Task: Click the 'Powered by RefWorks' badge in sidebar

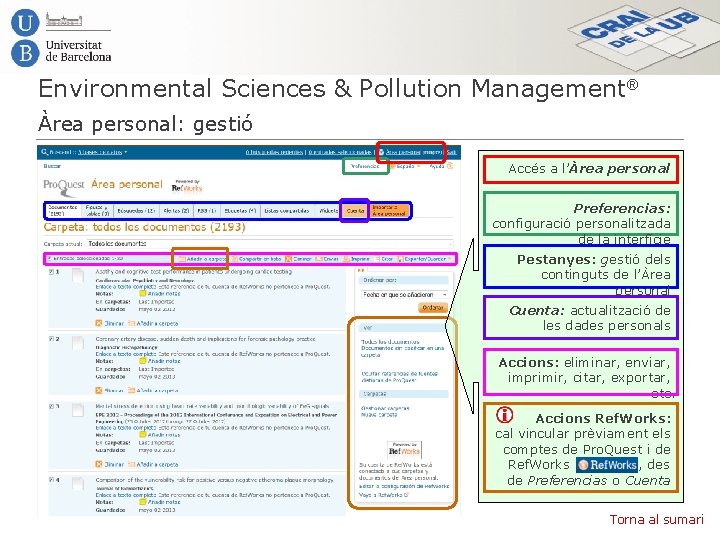Action: click(405, 449)
